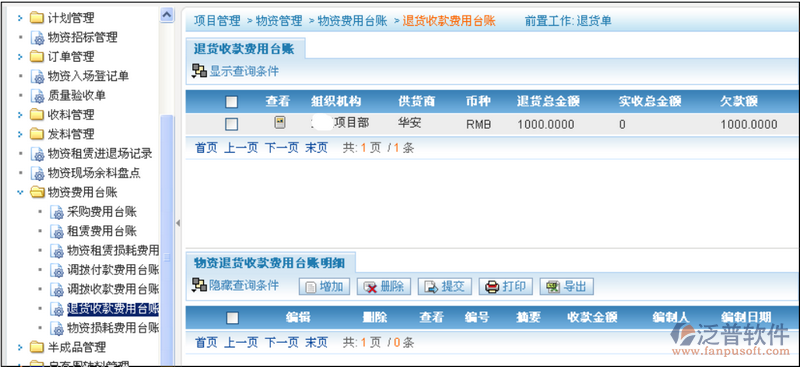Image resolution: width=800 pixels, height=367 pixels.
Task: Click the 下一页 link under the top table
Action: [x=282, y=148]
